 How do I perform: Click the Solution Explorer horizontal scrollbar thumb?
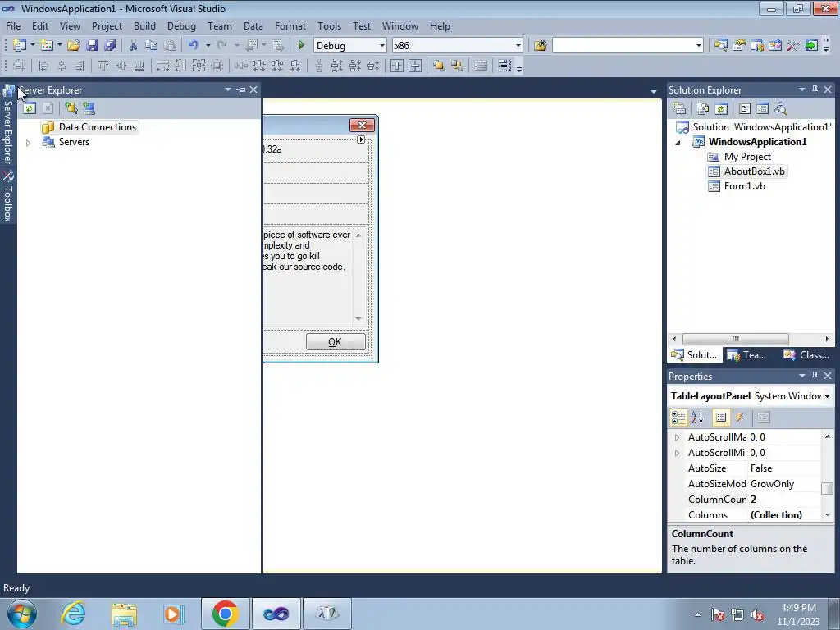(x=736, y=339)
